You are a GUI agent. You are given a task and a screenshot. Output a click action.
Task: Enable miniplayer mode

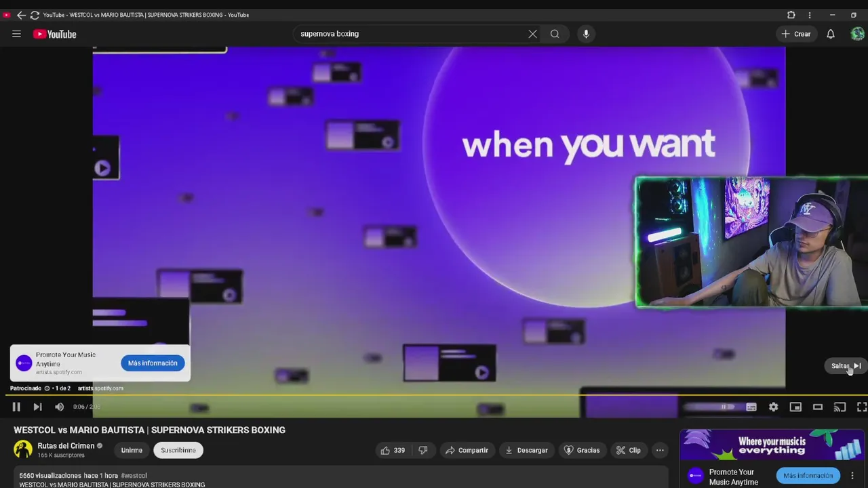pyautogui.click(x=795, y=407)
